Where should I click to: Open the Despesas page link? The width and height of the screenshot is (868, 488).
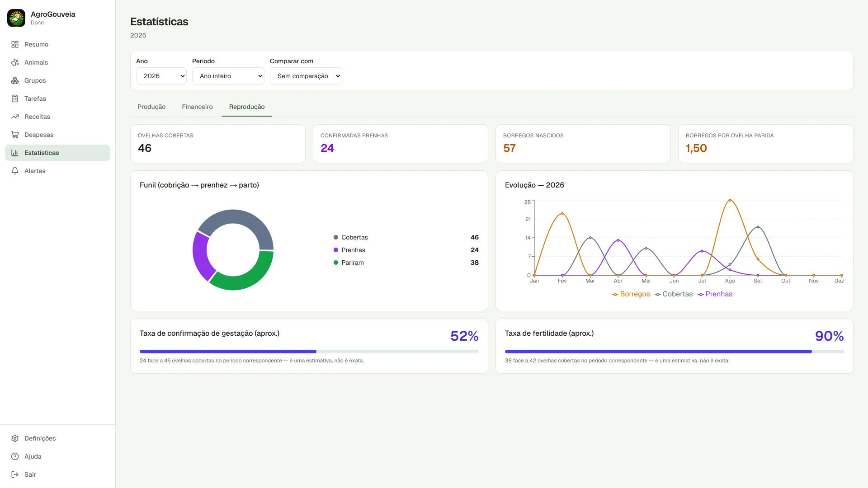pos(57,135)
